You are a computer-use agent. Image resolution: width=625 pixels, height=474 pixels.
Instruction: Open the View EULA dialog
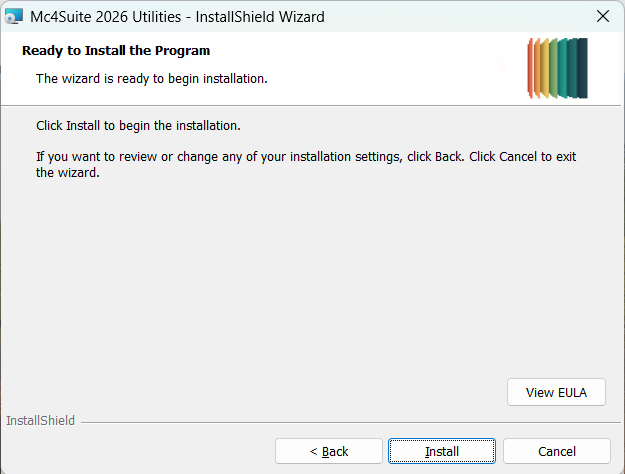tap(556, 393)
